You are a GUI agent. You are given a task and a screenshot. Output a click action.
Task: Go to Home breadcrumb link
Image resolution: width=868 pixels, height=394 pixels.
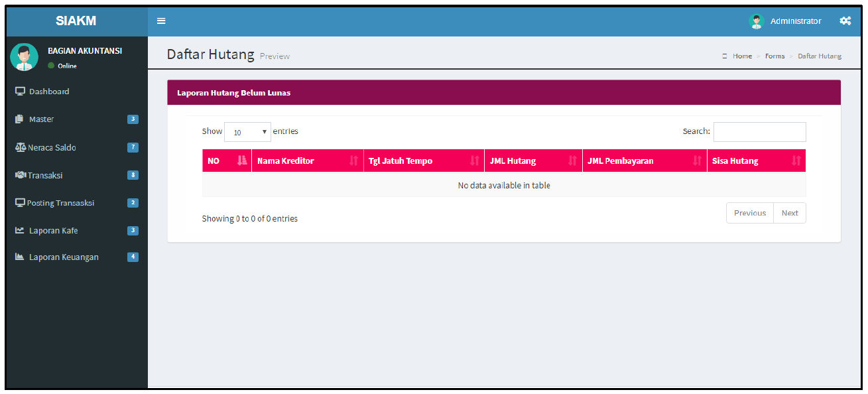tap(742, 56)
